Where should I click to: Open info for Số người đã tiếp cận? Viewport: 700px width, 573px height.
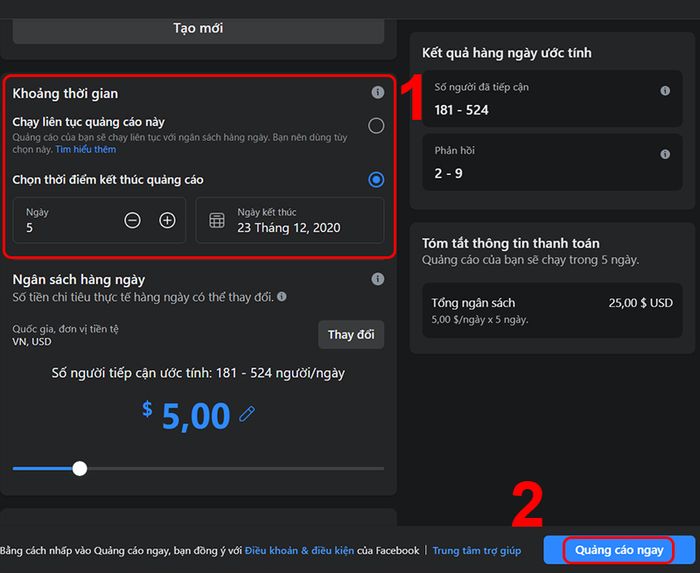(665, 91)
